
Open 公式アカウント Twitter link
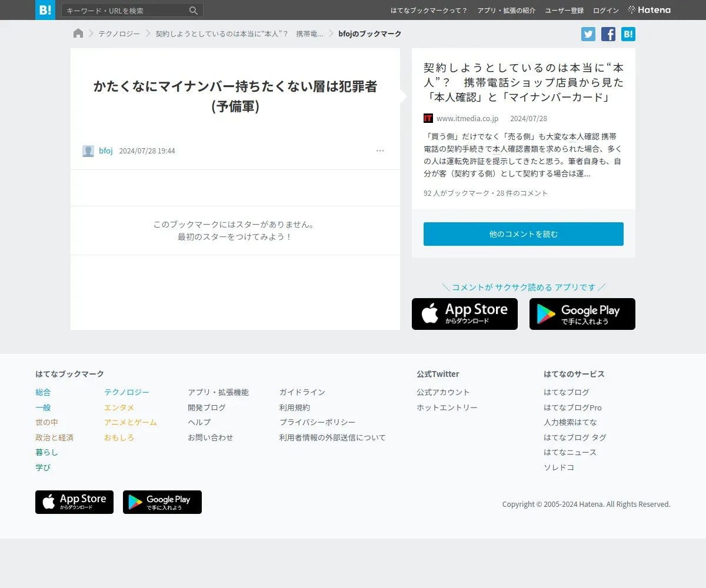tap(444, 392)
